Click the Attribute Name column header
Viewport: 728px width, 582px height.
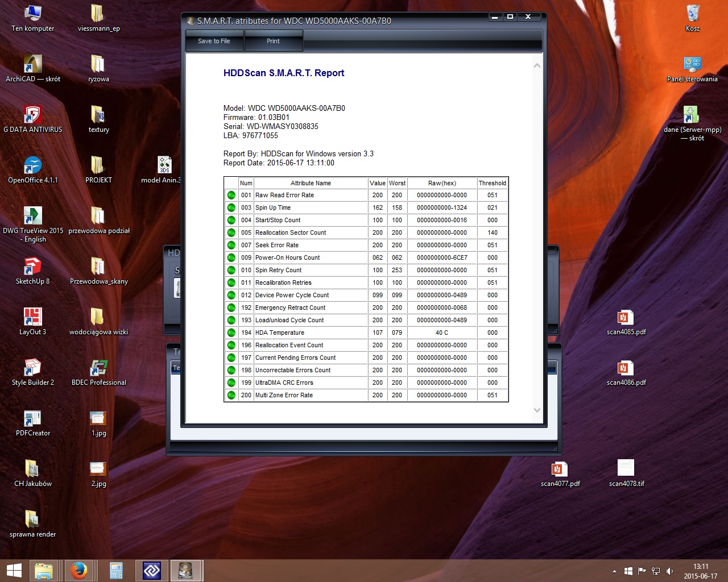(x=311, y=183)
